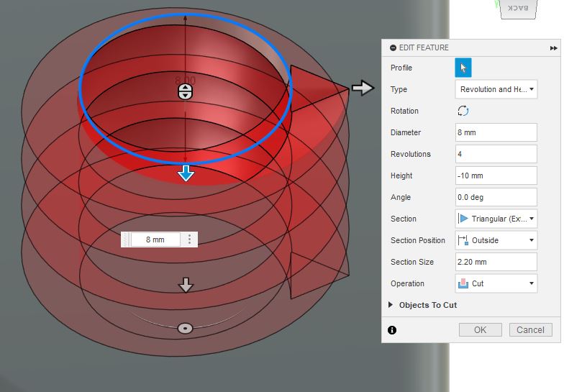
Task: Expand the Objects To Cut section
Action: (x=423, y=305)
